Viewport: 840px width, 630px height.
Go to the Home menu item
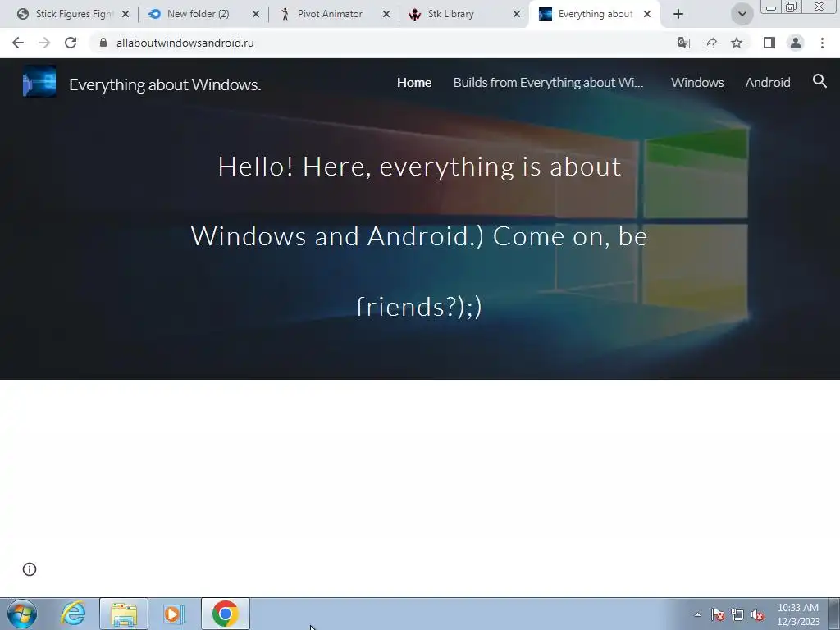point(414,83)
